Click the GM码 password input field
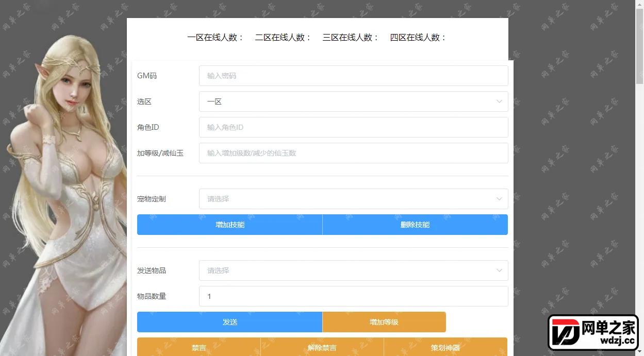 click(x=353, y=76)
